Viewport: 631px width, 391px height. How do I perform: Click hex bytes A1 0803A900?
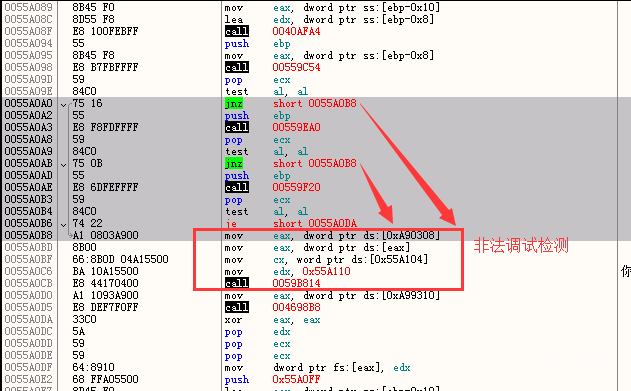coord(105,235)
